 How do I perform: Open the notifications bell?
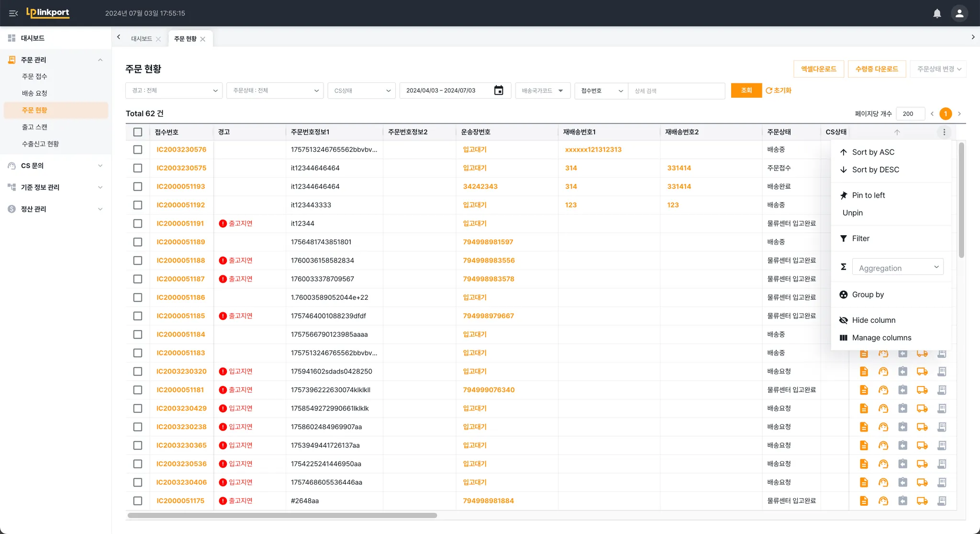(x=937, y=13)
